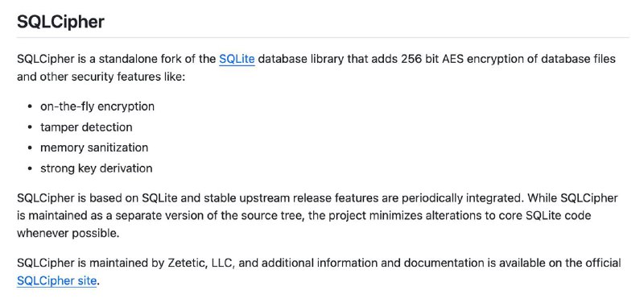This screenshot has height=303, width=644.
Task: Click the horizontal divider below the heading
Action: [323, 37]
